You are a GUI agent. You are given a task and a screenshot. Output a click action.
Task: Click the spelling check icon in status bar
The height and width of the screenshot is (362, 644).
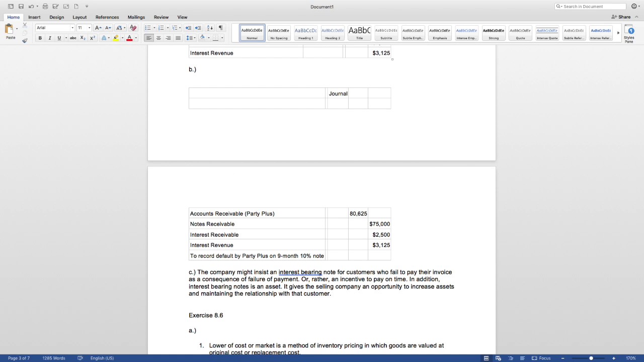pos(80,358)
